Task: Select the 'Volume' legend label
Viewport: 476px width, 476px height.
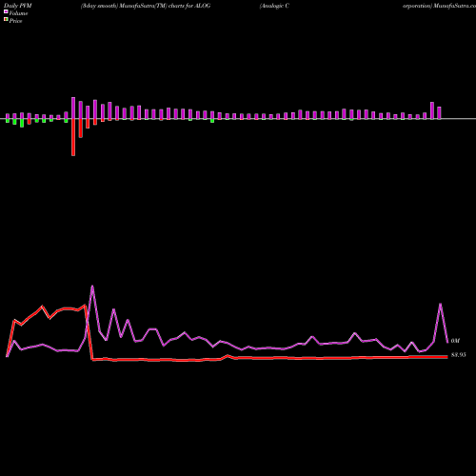Action: tap(18, 13)
